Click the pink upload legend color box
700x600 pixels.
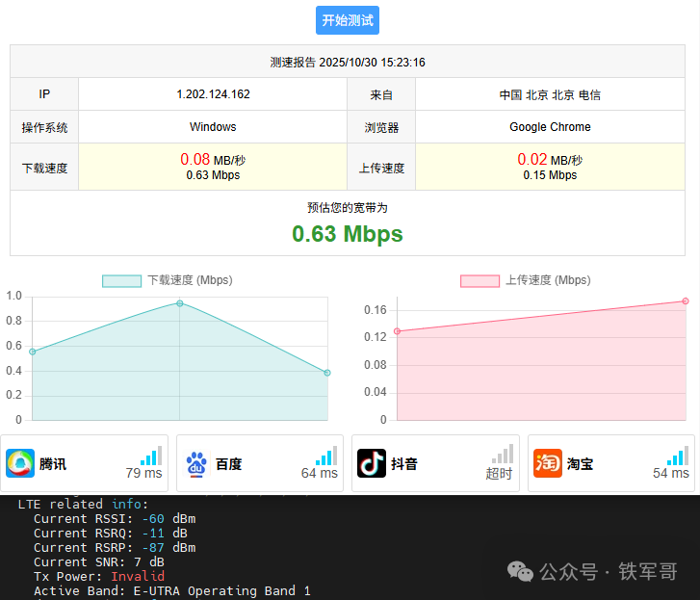[x=480, y=280]
